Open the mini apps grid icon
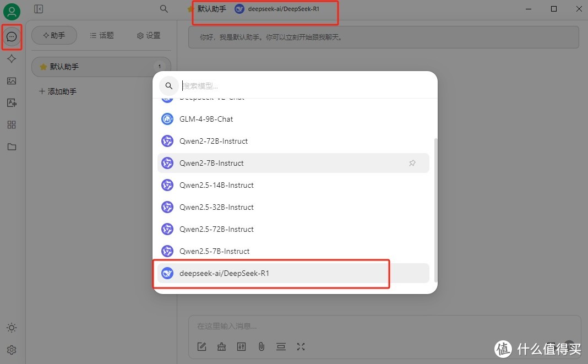Screen dimensions: 588x364 click(12, 124)
